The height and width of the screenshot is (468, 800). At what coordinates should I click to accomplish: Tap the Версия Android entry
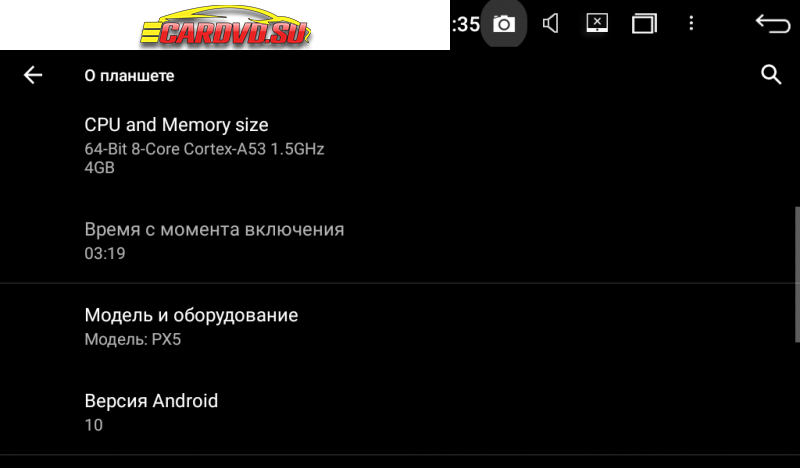(x=400, y=412)
